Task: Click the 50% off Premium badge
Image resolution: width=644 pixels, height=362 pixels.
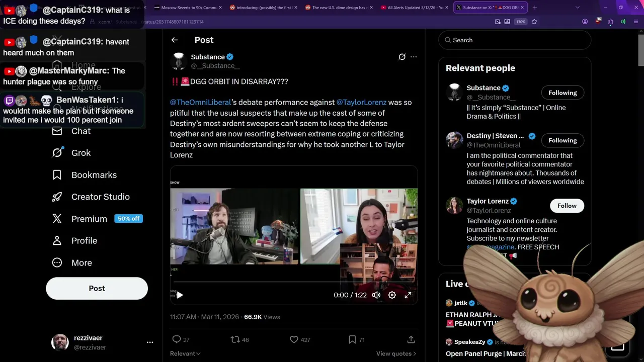Action: point(129,219)
